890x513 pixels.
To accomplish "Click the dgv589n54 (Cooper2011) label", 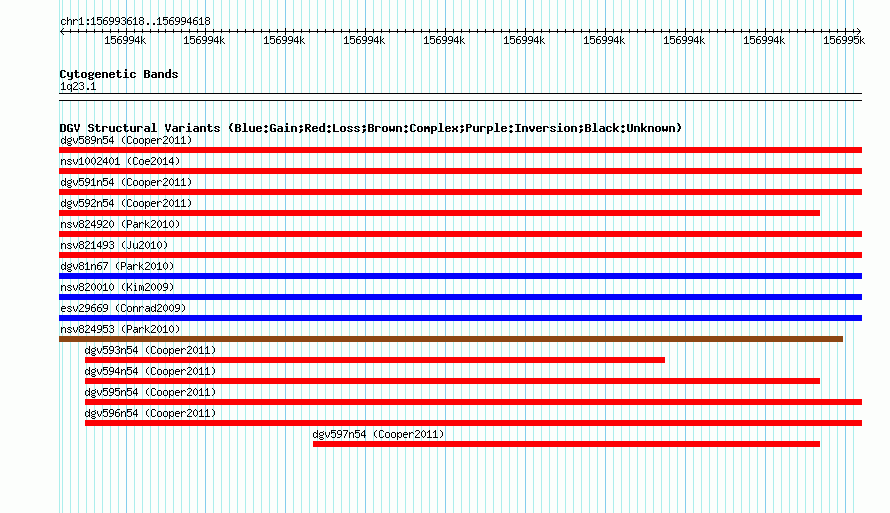I will pyautogui.click(x=126, y=140).
